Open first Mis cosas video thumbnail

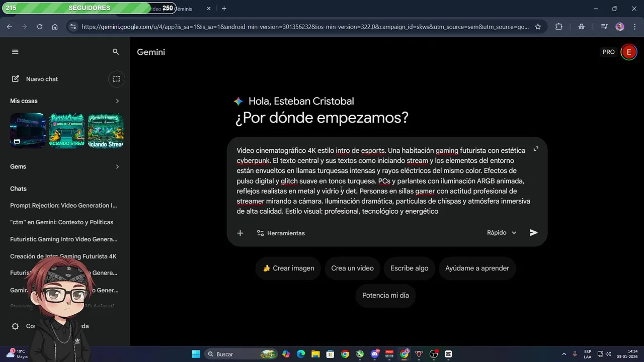point(28,131)
